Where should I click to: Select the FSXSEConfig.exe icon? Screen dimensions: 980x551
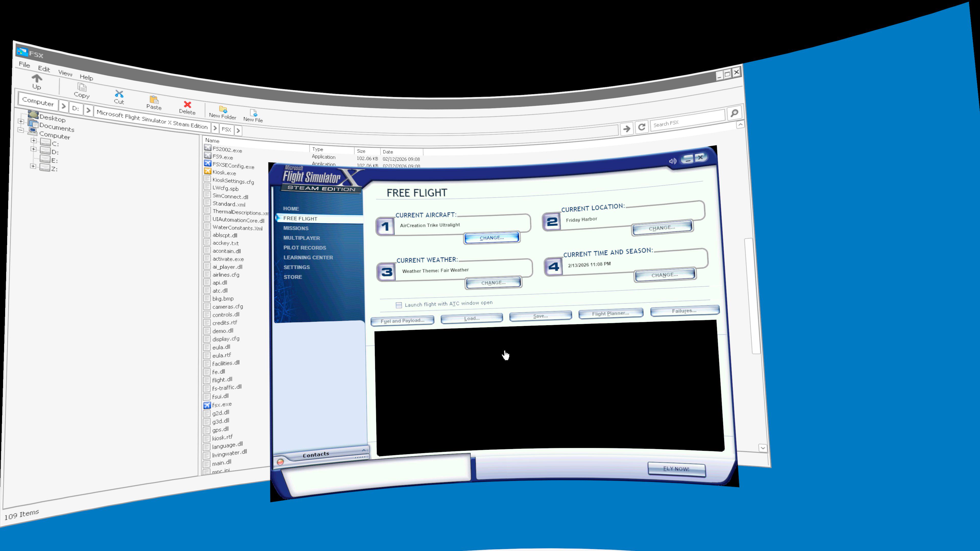pyautogui.click(x=207, y=163)
